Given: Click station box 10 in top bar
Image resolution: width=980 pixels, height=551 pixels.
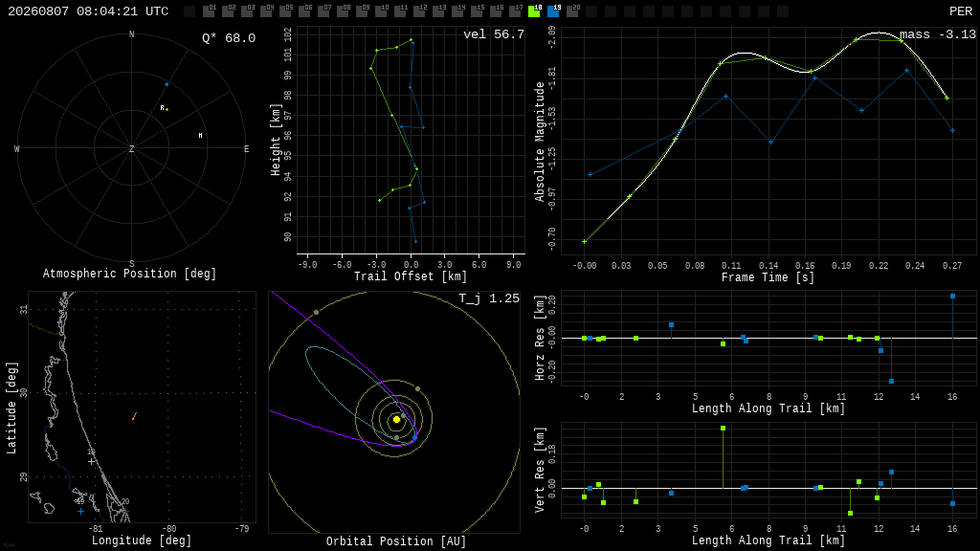Looking at the screenshot, I should pos(381,11).
